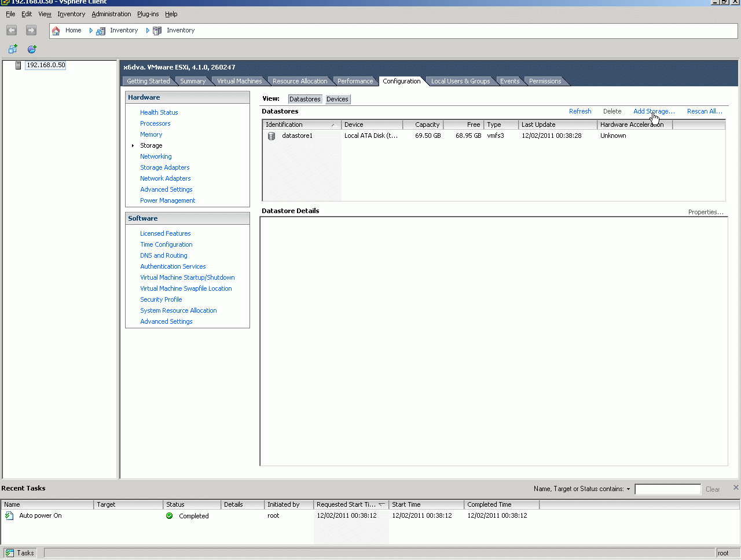Click the Add Storage link
This screenshot has width=741, height=560.
tap(654, 111)
